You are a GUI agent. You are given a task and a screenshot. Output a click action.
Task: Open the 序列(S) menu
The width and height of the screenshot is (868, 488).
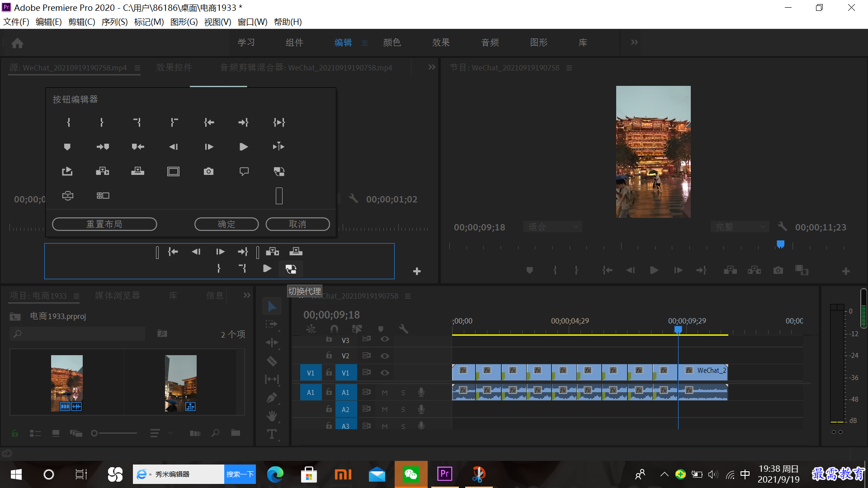pos(114,22)
